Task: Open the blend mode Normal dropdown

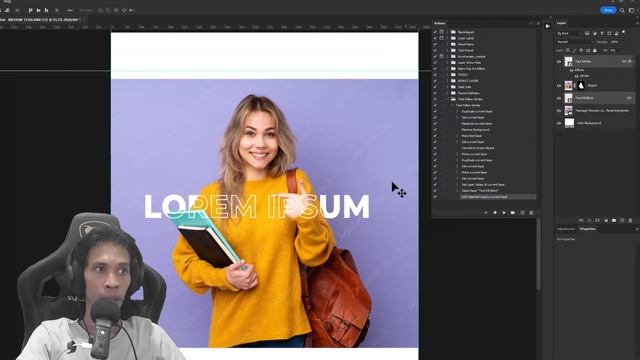Action: point(575,42)
